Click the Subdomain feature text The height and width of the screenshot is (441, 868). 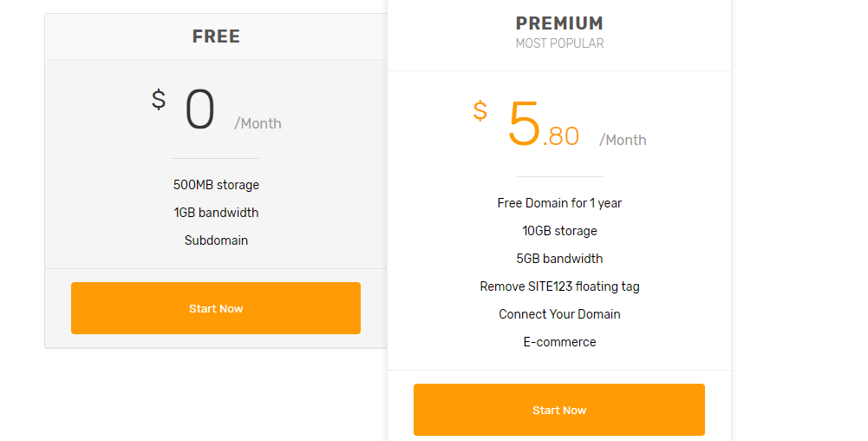[x=216, y=240]
